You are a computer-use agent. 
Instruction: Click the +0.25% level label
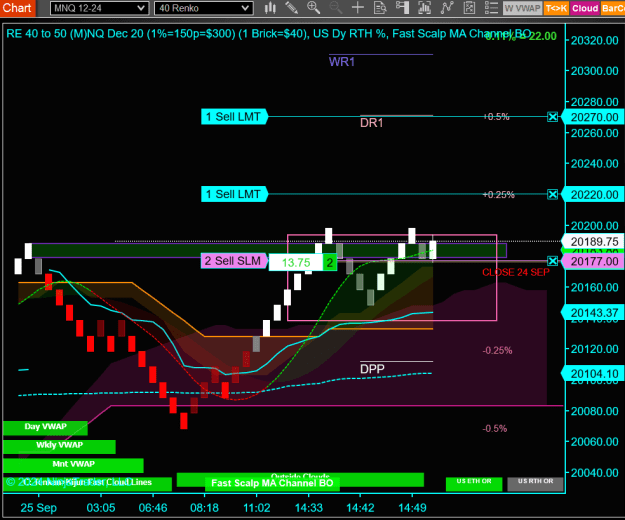pos(499,195)
